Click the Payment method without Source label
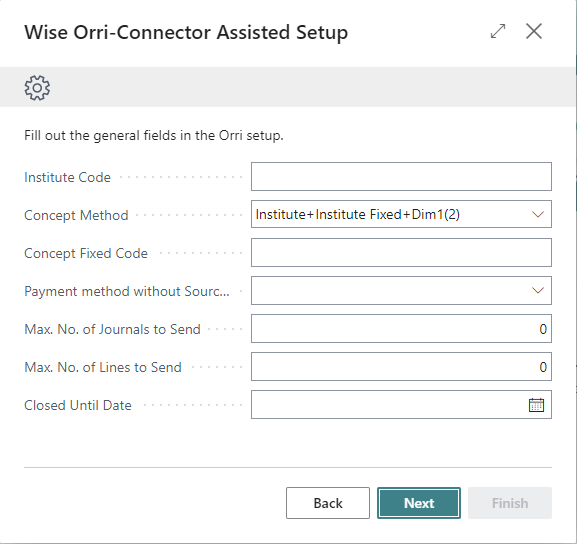The height and width of the screenshot is (544, 577). click(x=127, y=292)
